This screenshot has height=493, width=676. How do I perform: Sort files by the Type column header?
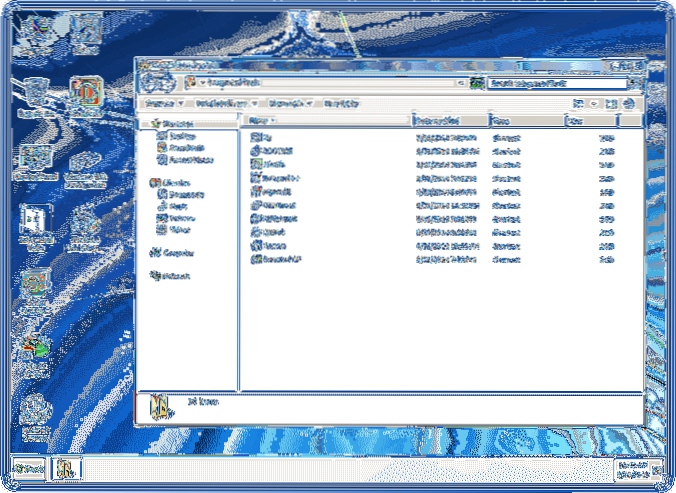tap(527, 121)
